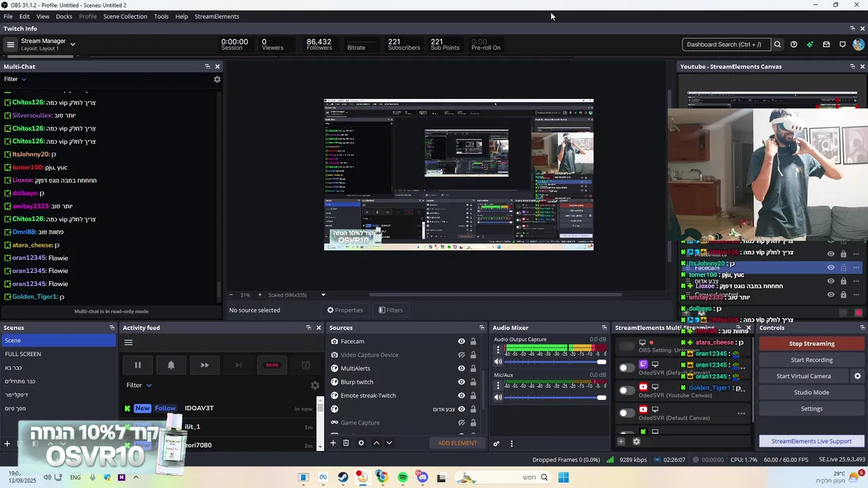Open the Activity feed hamburger menu

pyautogui.click(x=128, y=342)
